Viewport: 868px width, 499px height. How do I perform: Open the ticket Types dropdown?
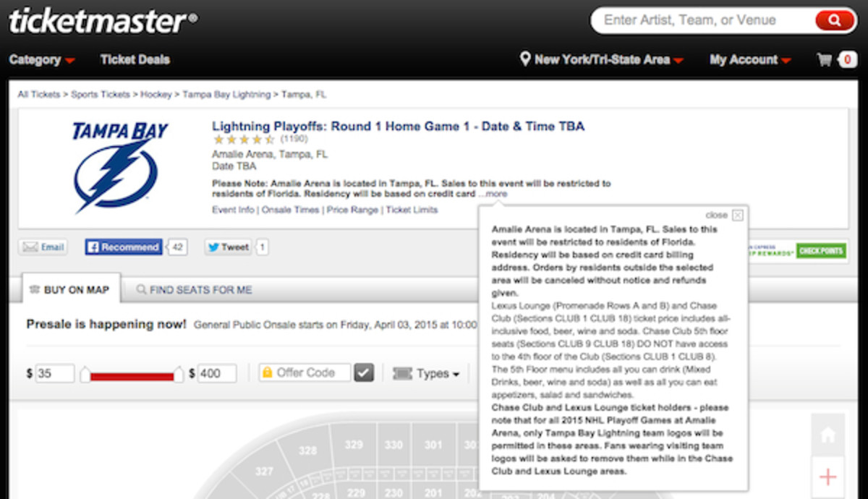point(426,373)
